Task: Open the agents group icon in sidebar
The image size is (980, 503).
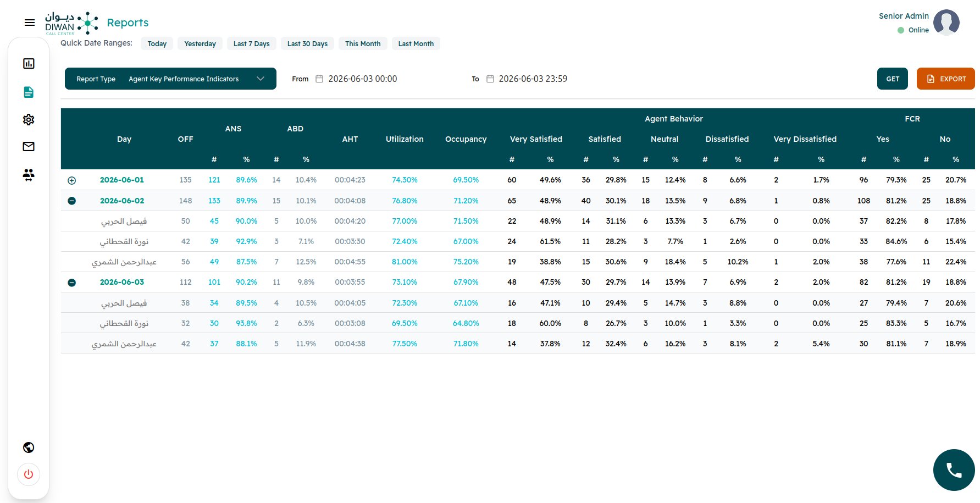Action: point(29,175)
